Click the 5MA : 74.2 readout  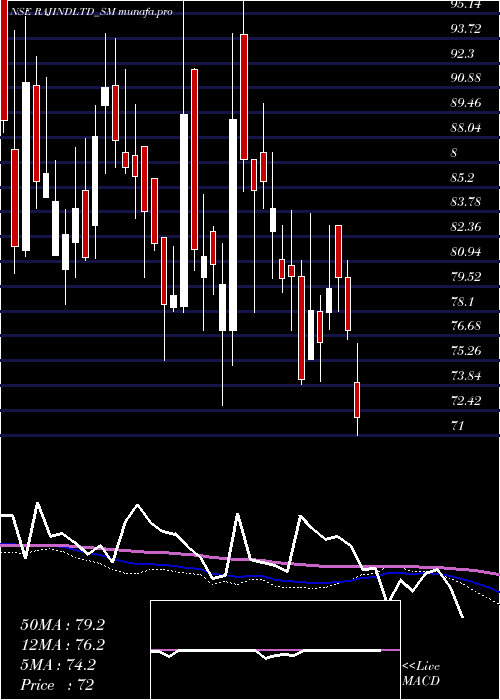click(x=58, y=665)
